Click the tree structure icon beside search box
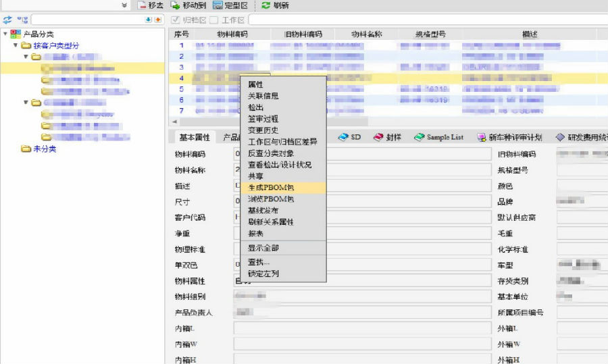The height and width of the screenshot is (364, 608). click(22, 20)
